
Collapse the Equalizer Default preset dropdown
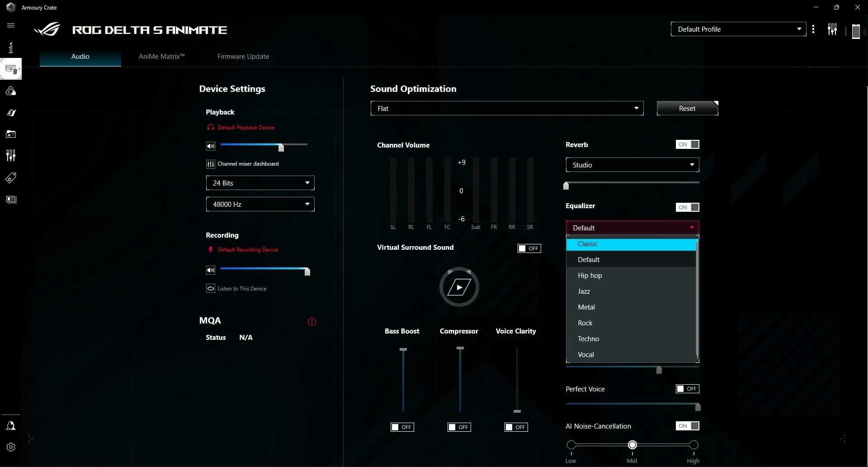632,228
